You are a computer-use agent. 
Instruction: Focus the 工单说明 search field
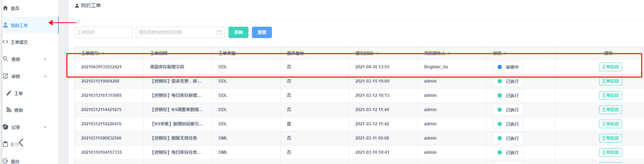coord(103,32)
